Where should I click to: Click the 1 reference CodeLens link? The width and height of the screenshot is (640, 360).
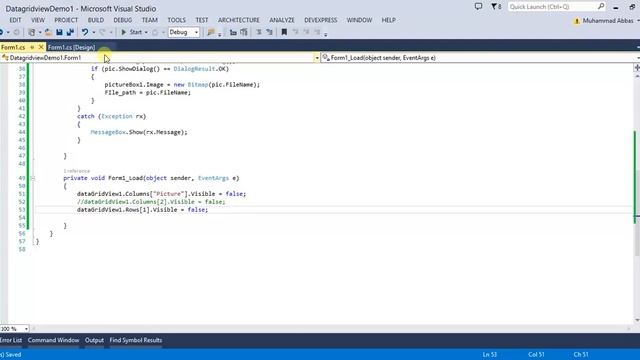point(76,171)
